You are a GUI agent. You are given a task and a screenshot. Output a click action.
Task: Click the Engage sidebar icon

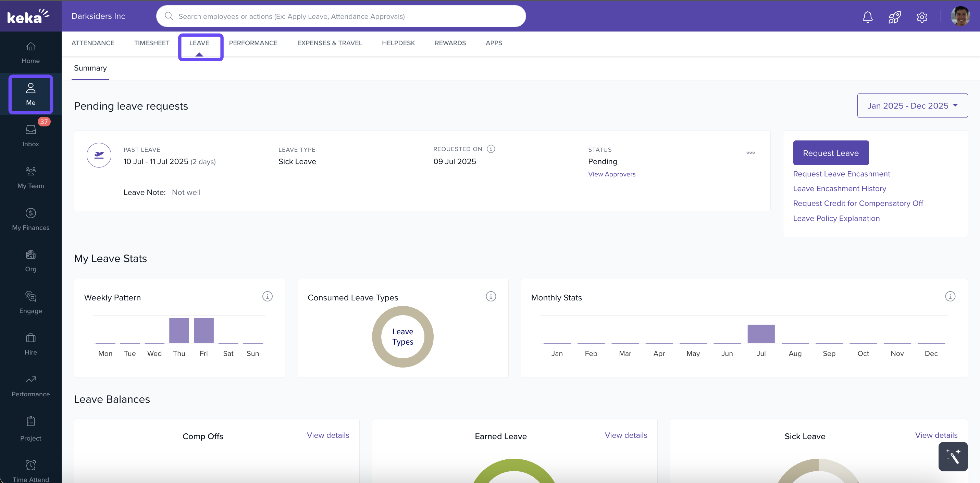click(30, 302)
